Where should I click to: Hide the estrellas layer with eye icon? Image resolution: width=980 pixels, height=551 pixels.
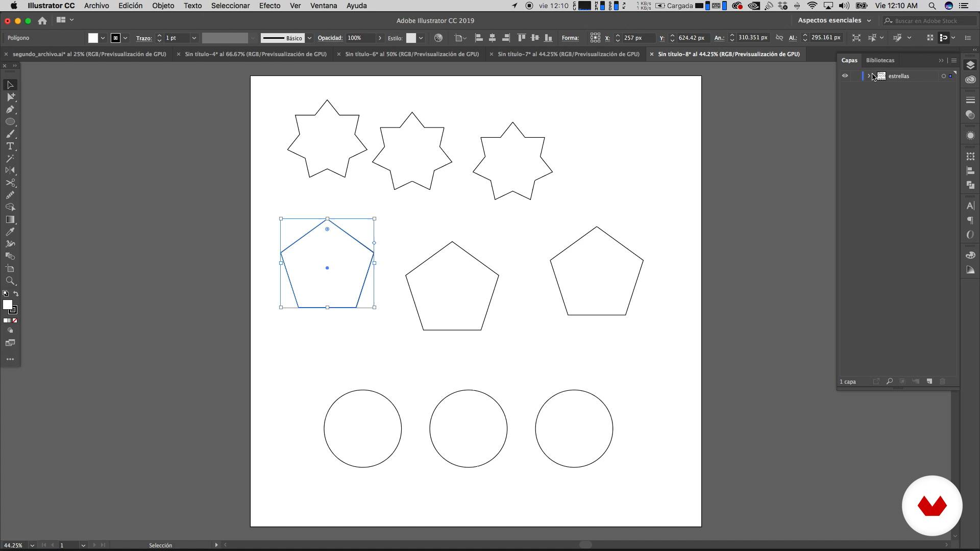(x=845, y=76)
